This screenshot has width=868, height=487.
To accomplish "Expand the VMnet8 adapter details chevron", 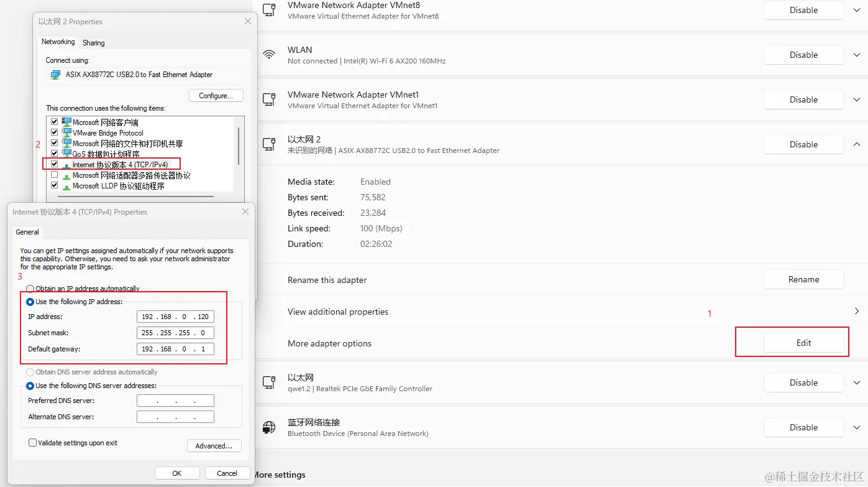I will [857, 10].
